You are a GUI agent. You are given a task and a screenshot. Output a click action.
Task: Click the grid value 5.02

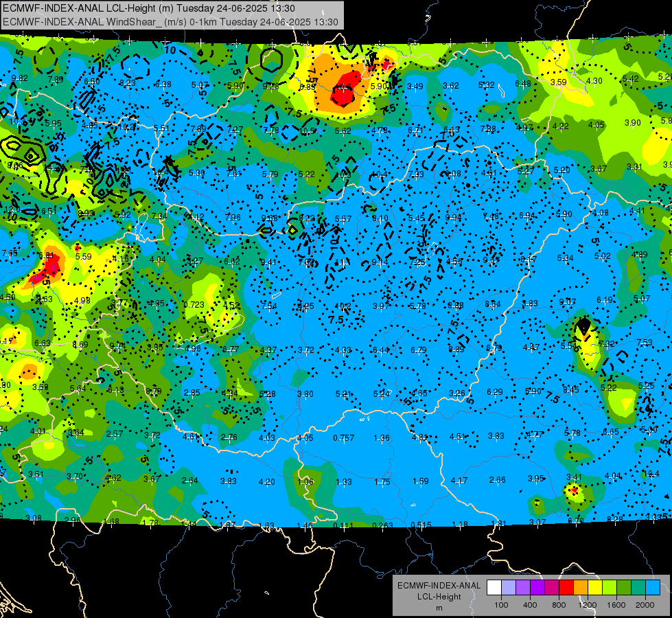point(603,256)
